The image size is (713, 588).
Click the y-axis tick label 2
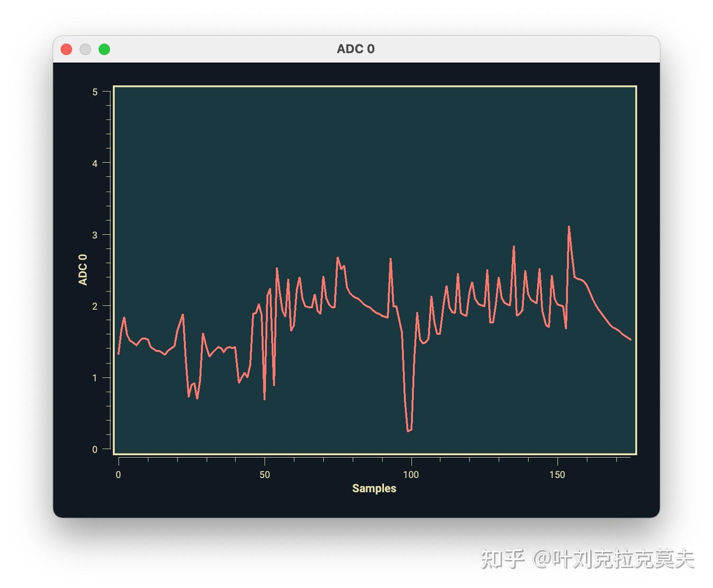pyautogui.click(x=95, y=306)
